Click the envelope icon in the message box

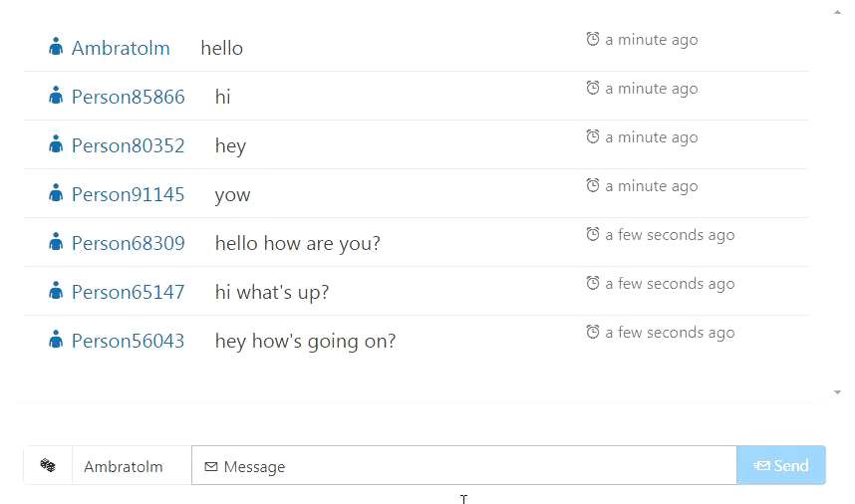tap(211, 466)
